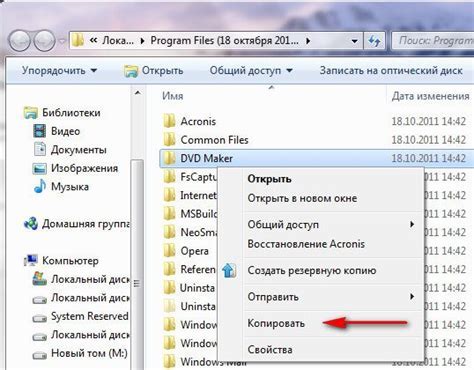Open address bar history dropdown
474x370 pixels.
tap(355, 41)
